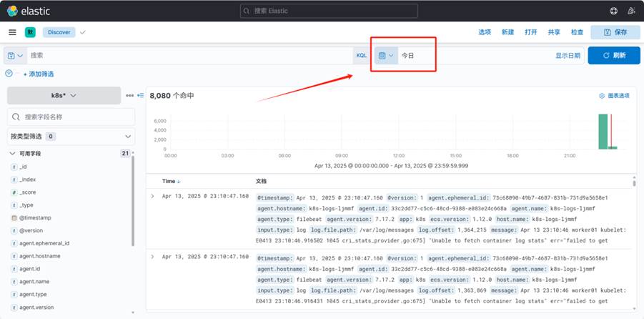Viewport: 644px width, 319px height.
Task: Open index pattern options ellipsis
Action: point(130,95)
